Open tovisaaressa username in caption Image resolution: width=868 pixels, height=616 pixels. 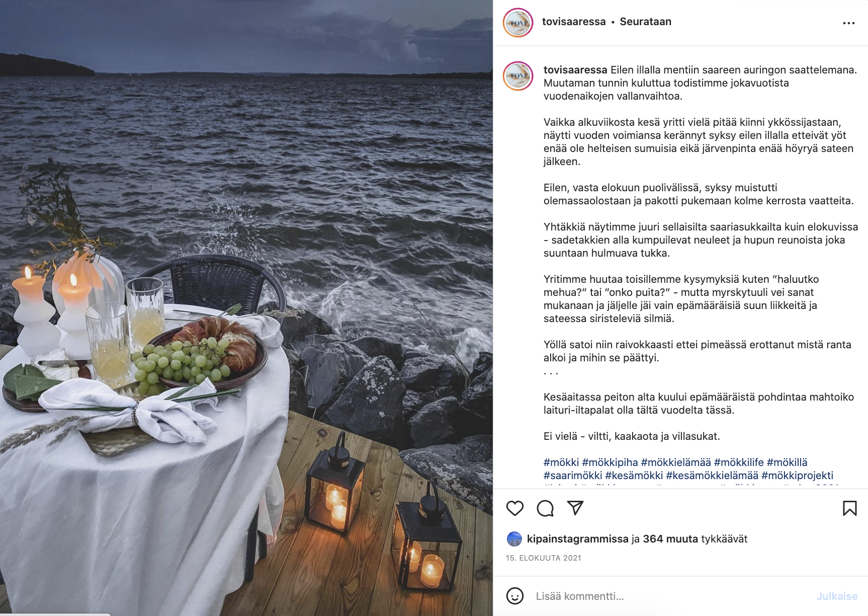point(575,70)
